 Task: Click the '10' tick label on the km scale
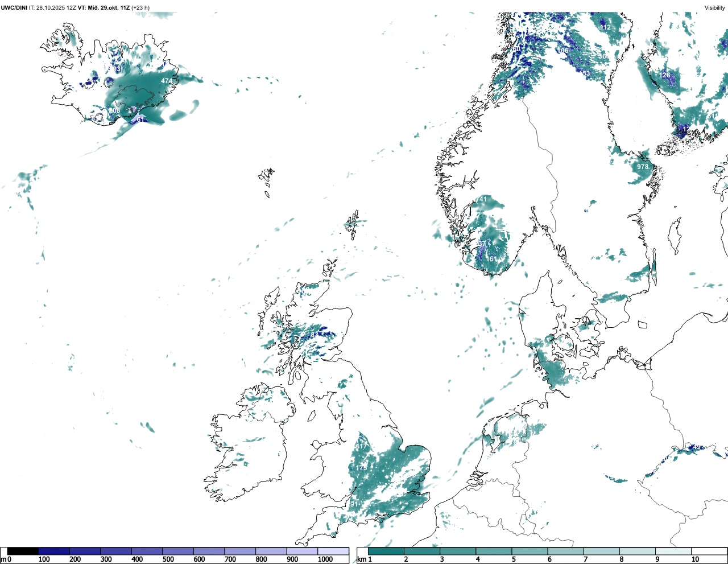pyautogui.click(x=695, y=559)
